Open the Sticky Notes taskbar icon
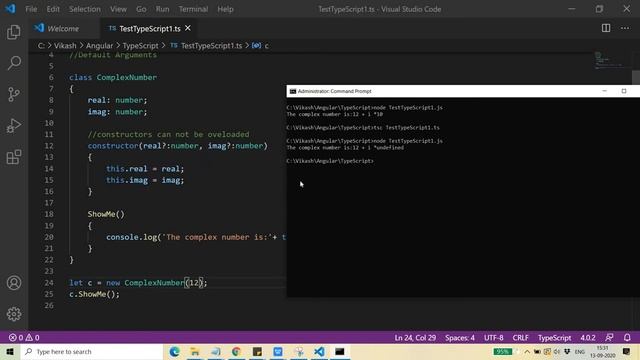Image resolution: width=640 pixels, height=360 pixels. (x=257, y=351)
